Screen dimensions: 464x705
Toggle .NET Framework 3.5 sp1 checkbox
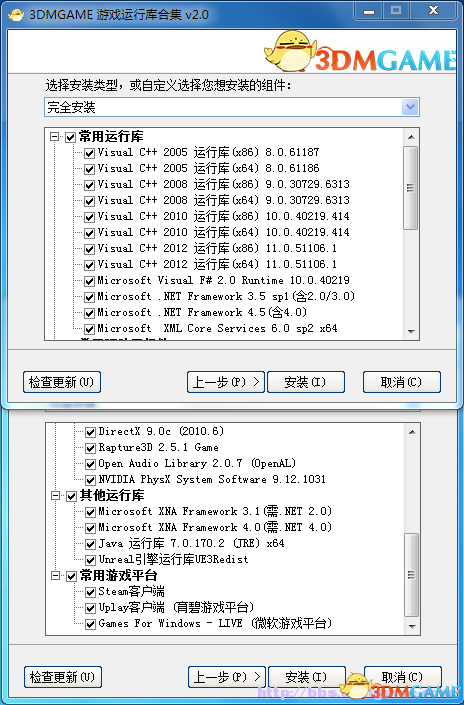point(89,297)
